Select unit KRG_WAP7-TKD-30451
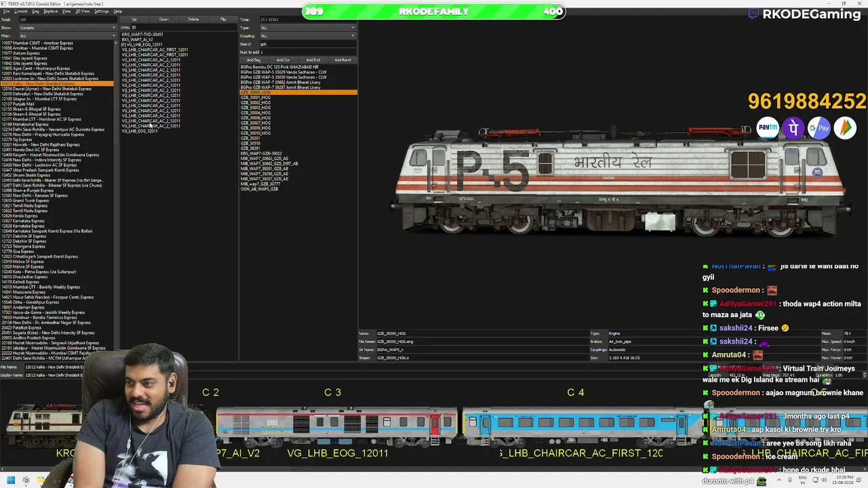Screen dimensions: 868x488 (x=179, y=35)
